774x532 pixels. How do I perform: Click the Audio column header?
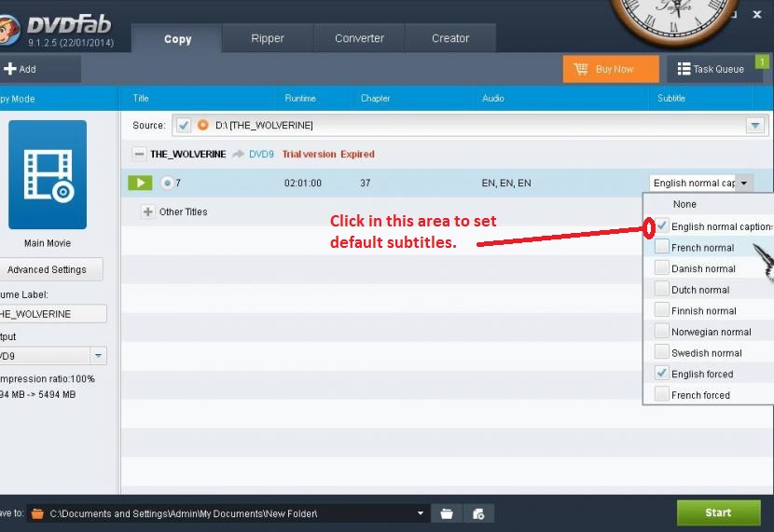point(493,98)
